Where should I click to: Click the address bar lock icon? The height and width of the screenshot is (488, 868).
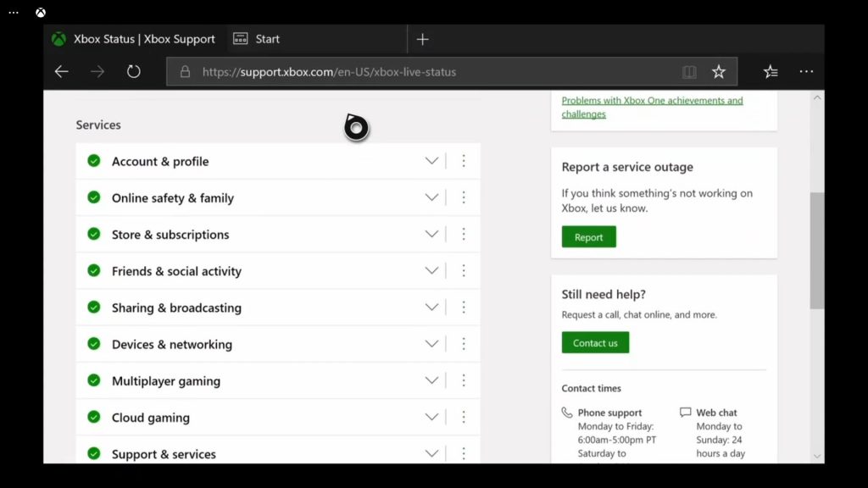[x=185, y=71]
